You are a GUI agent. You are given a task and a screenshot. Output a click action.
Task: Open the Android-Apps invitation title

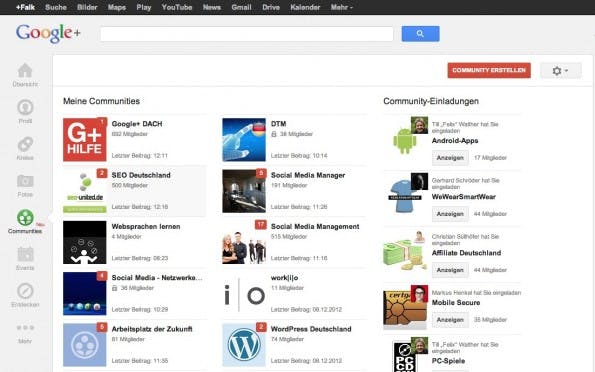click(455, 140)
